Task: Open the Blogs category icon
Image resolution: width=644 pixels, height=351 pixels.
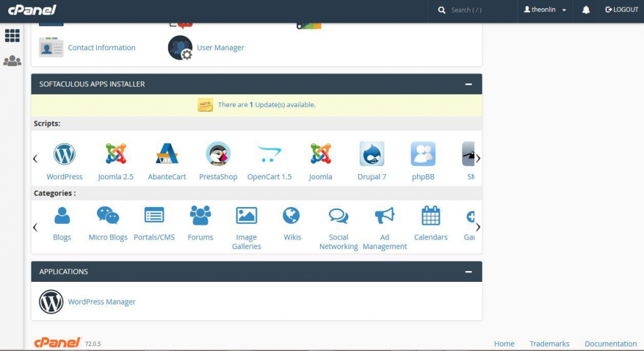Action: 62,216
